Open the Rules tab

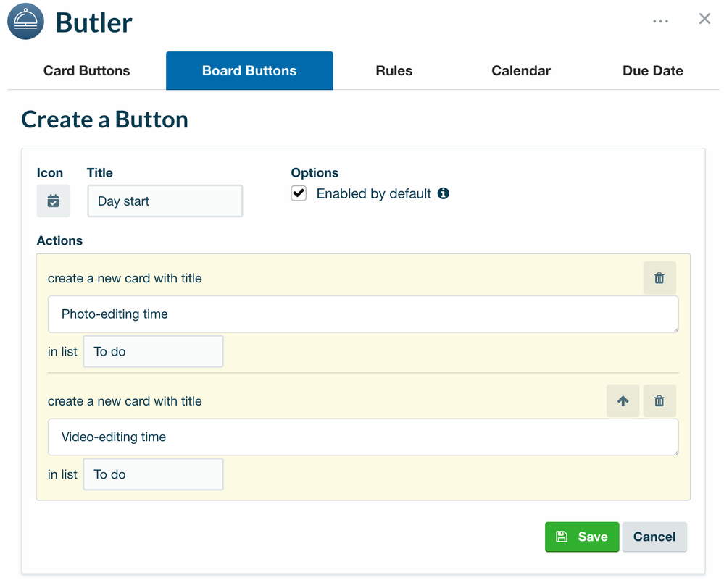point(394,71)
